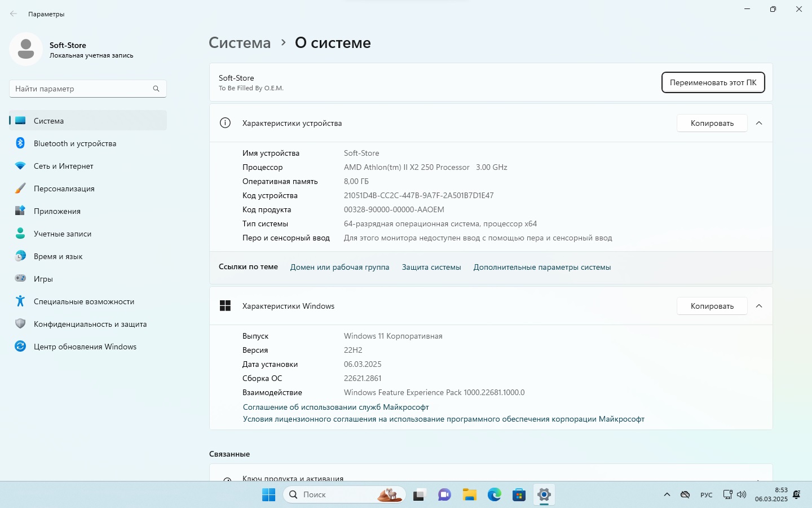Open Игры gamepad icon
Screen dimensions: 812x508
(20, 278)
